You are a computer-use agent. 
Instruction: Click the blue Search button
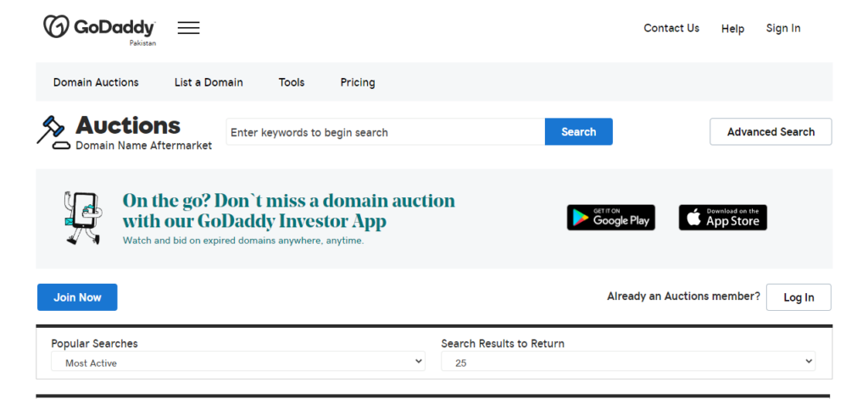coord(578,131)
